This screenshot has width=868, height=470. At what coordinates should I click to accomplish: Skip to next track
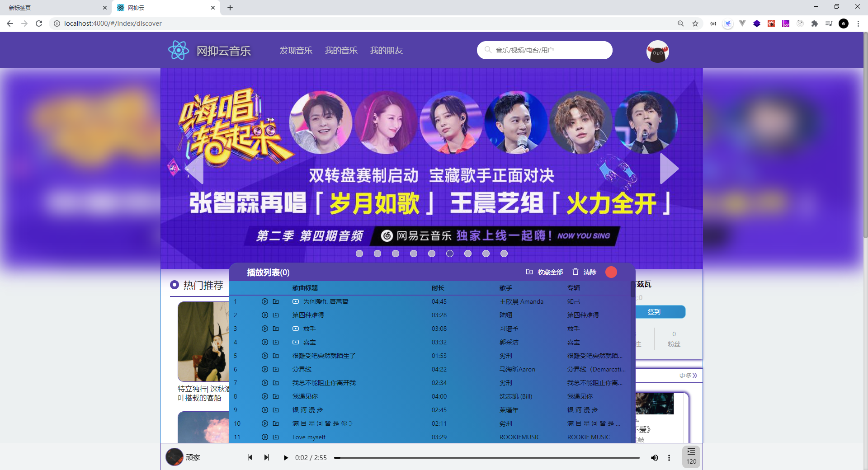point(267,457)
